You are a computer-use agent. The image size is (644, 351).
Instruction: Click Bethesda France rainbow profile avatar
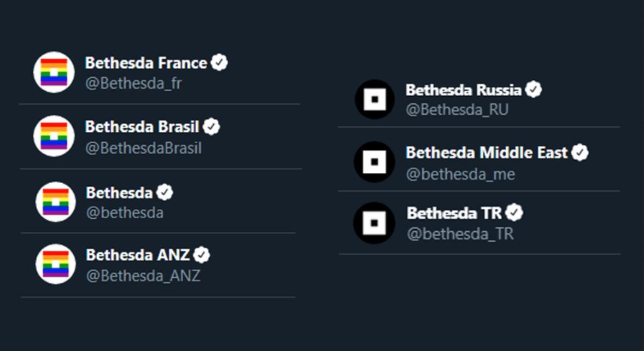[x=54, y=72]
